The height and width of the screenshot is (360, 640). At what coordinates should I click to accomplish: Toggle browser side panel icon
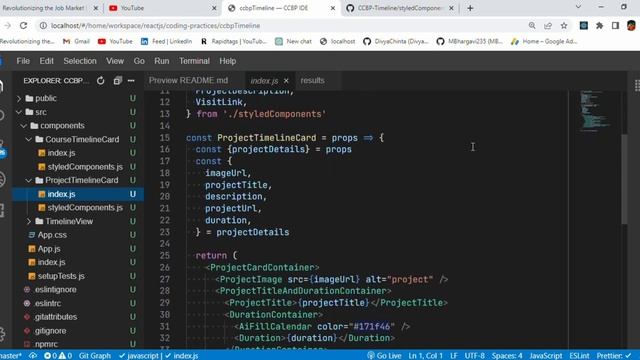click(616, 25)
